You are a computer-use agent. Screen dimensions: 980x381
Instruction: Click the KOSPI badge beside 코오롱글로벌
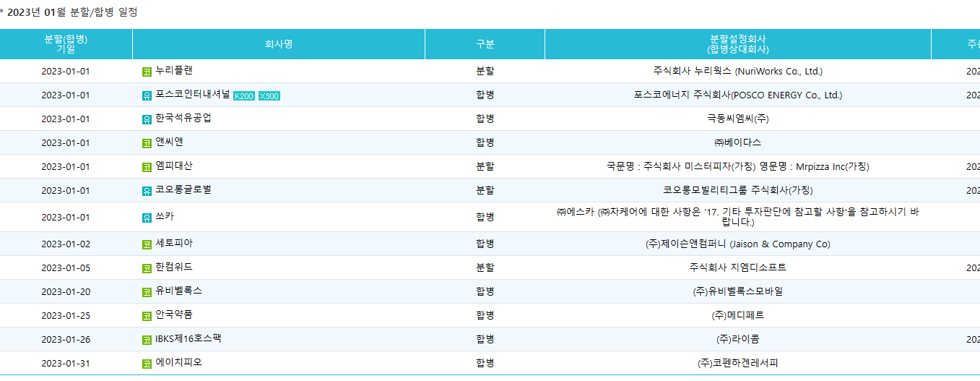[147, 191]
